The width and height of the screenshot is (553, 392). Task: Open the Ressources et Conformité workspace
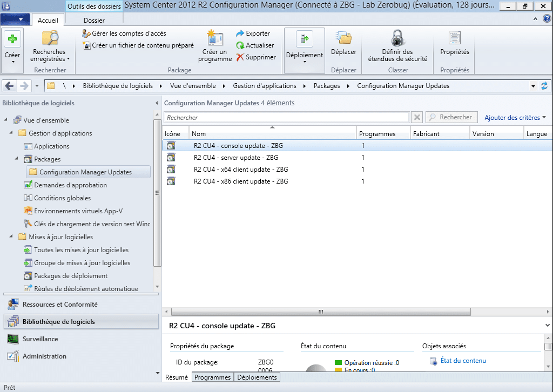[x=81, y=304]
